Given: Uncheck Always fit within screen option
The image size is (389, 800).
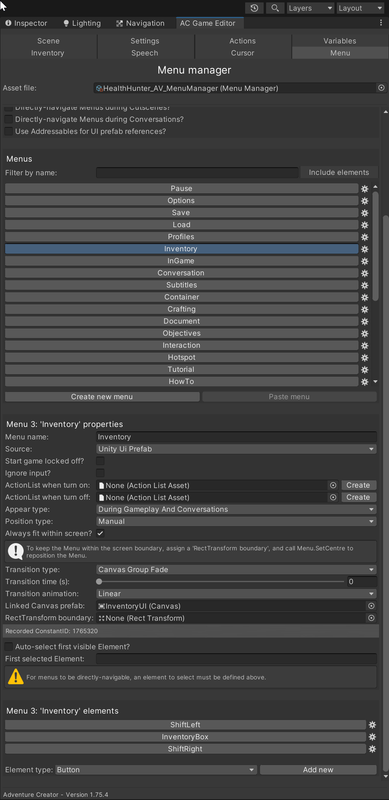Looking at the screenshot, I should [x=101, y=533].
